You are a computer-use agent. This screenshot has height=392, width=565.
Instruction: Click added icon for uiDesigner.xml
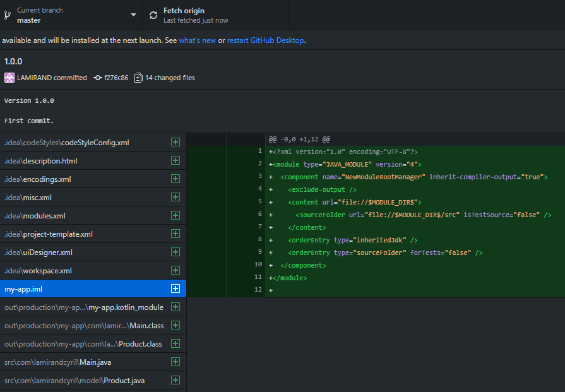[175, 252]
